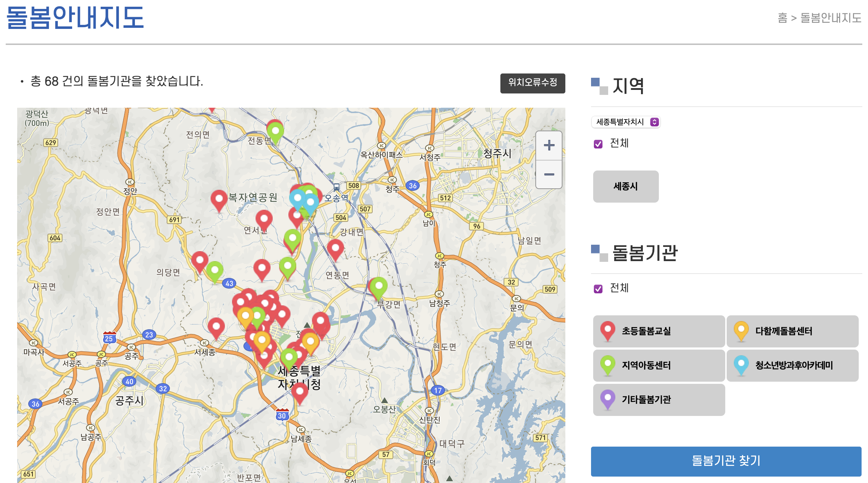This screenshot has height=483, width=868.
Task: Zoom out the map with minus button
Action: coord(549,174)
